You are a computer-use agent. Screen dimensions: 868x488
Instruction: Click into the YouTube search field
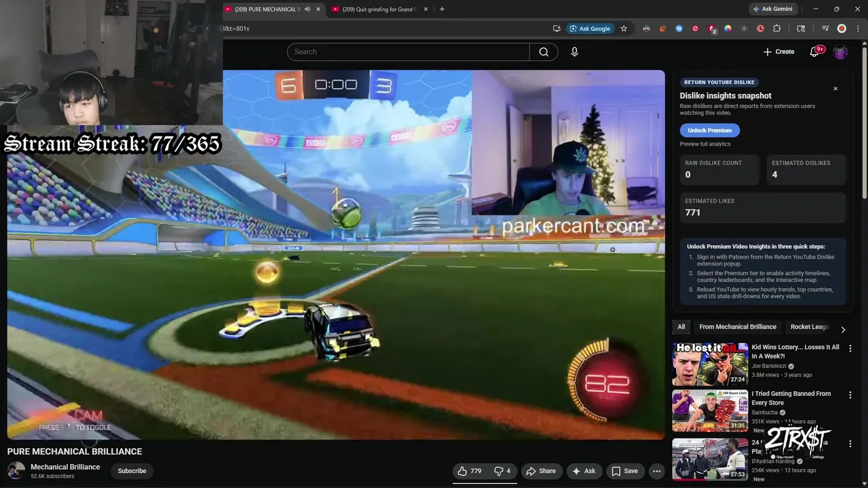(408, 52)
